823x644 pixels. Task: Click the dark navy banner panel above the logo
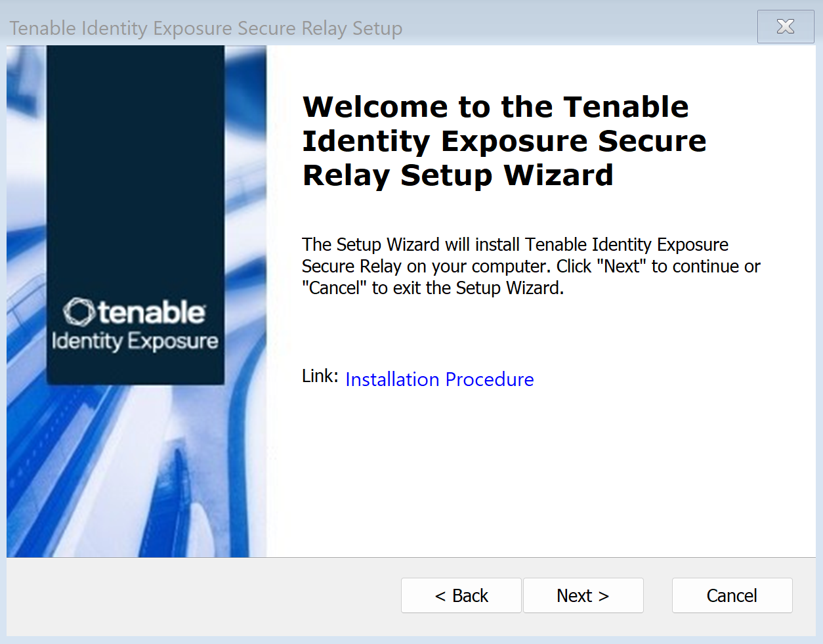pos(135,164)
